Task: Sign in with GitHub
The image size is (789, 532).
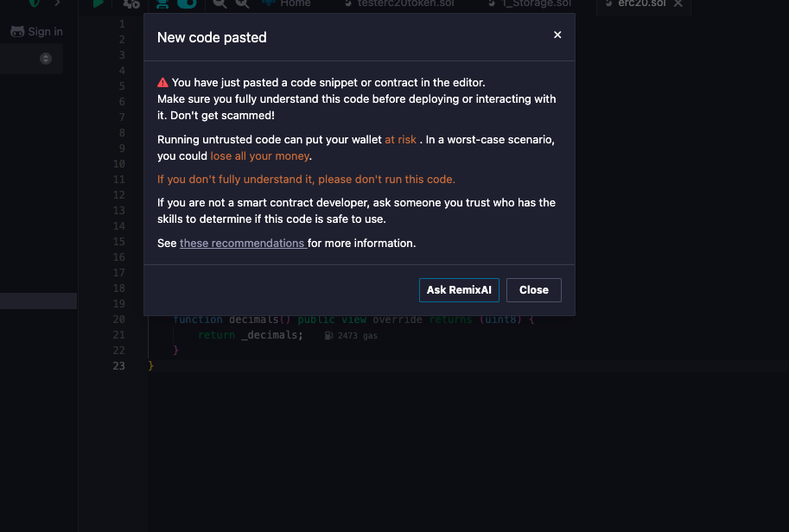Action: tap(37, 32)
